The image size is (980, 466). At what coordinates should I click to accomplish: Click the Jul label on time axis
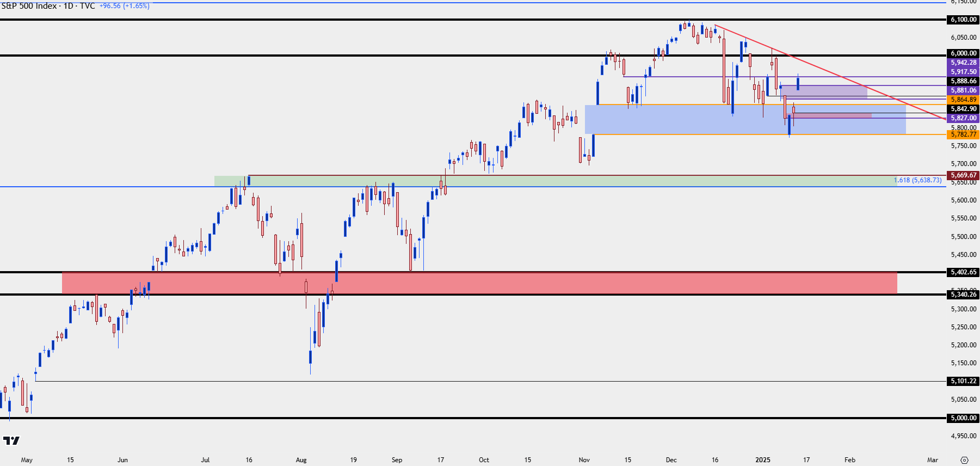pos(205,460)
